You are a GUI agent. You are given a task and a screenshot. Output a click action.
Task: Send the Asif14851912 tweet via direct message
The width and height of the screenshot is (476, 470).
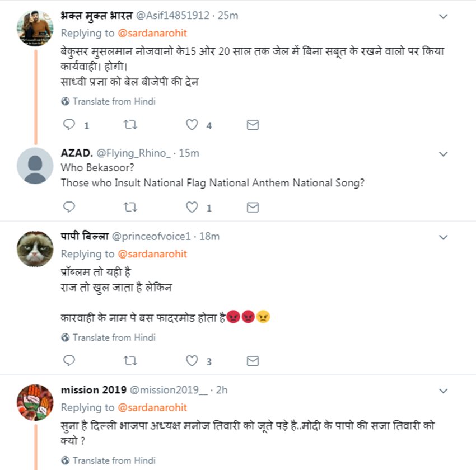click(x=253, y=125)
